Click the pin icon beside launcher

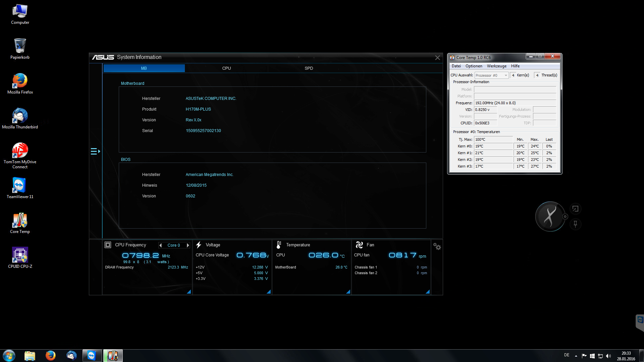(575, 224)
